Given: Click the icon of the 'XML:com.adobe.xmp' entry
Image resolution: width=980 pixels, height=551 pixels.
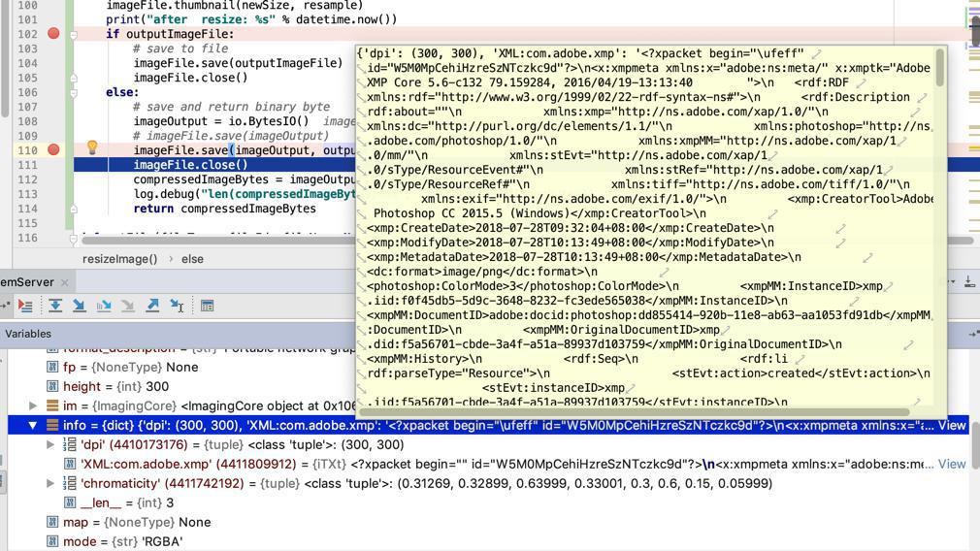Looking at the screenshot, I should point(70,464).
